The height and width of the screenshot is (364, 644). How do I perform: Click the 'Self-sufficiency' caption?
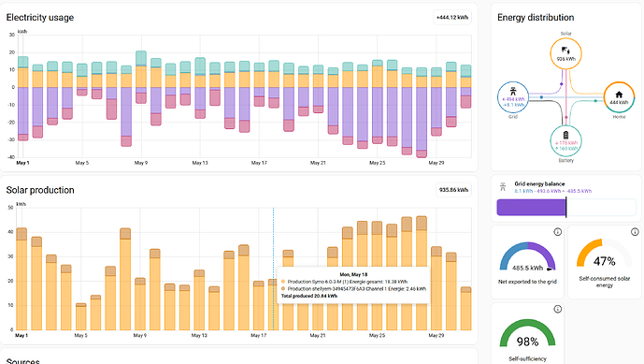(x=527, y=359)
